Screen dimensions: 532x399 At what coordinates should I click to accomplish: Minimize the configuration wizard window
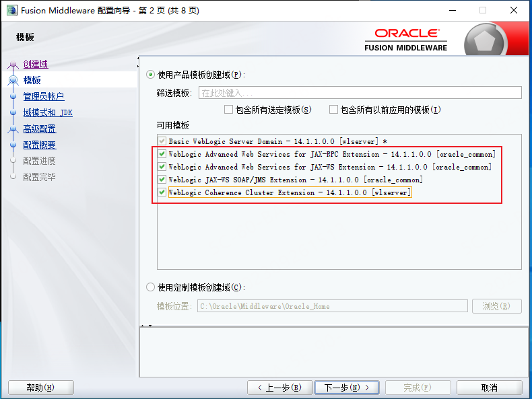[453, 10]
